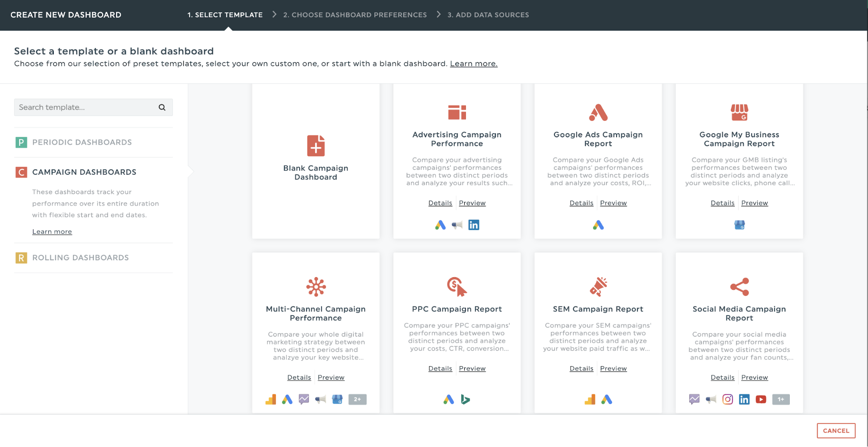This screenshot has height=447, width=868.
Task: Open Details for Google Ads Campaign Report
Action: pyautogui.click(x=581, y=203)
